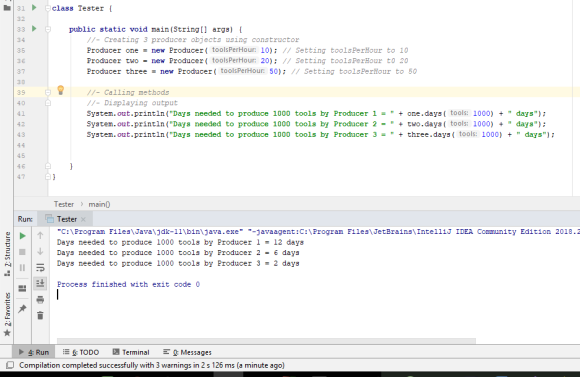Open restore layout icon in Run panel
The image size is (580, 377).
(22, 288)
